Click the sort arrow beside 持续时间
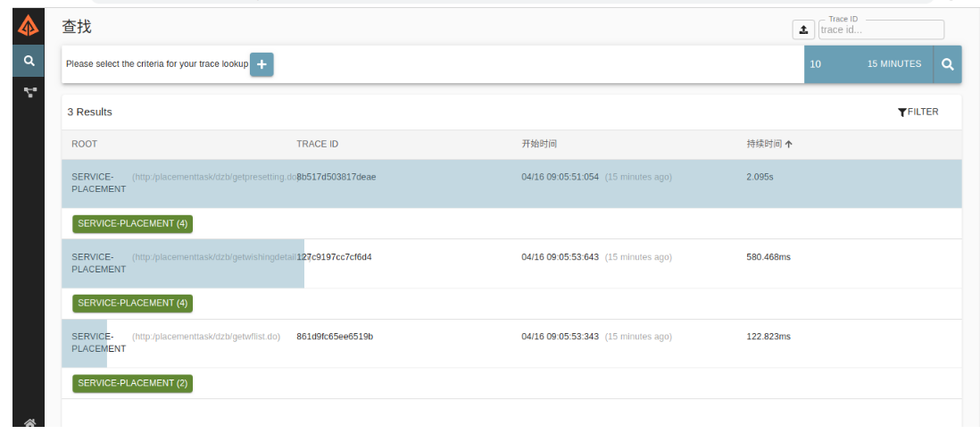 click(789, 145)
